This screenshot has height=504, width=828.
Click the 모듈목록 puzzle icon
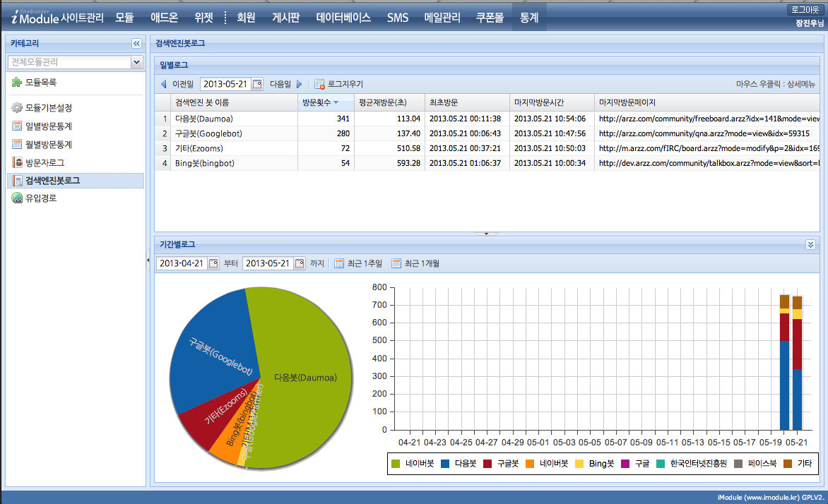click(17, 83)
